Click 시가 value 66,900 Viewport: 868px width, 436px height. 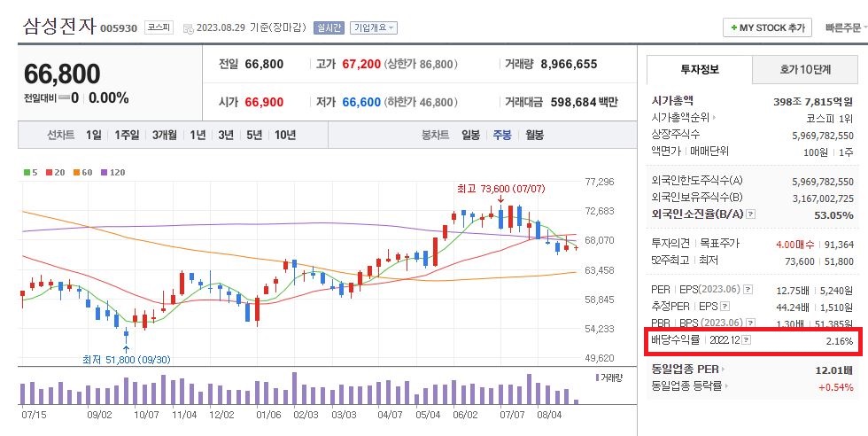point(264,102)
